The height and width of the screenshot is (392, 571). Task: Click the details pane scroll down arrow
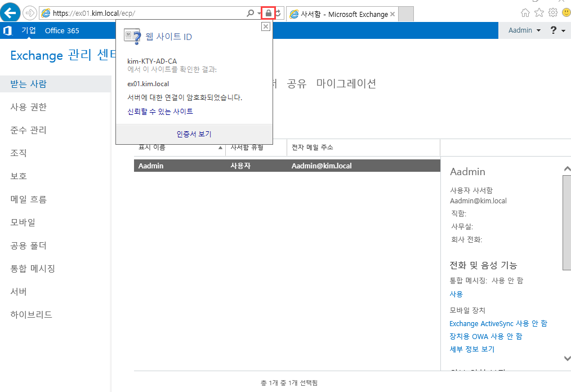[567, 358]
